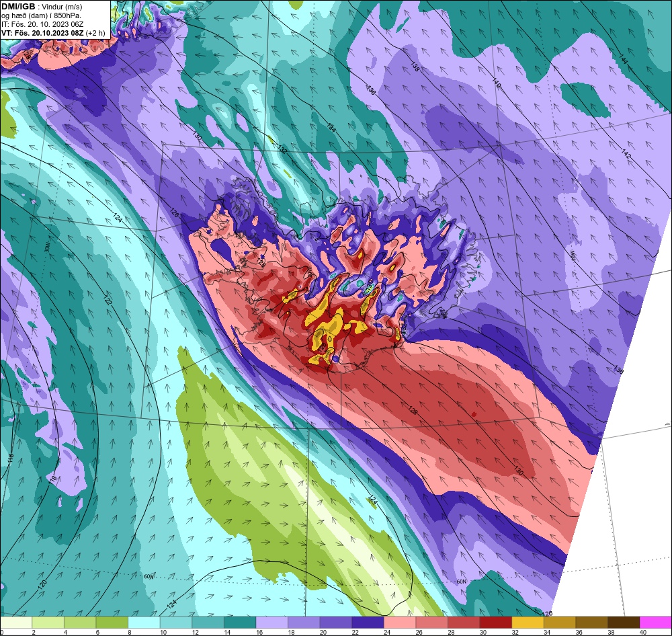Click the 'VT: Fös. 20.10.2023 08Z (+2 h)' line
Screen dimensions: 672x636
(x=53, y=33)
